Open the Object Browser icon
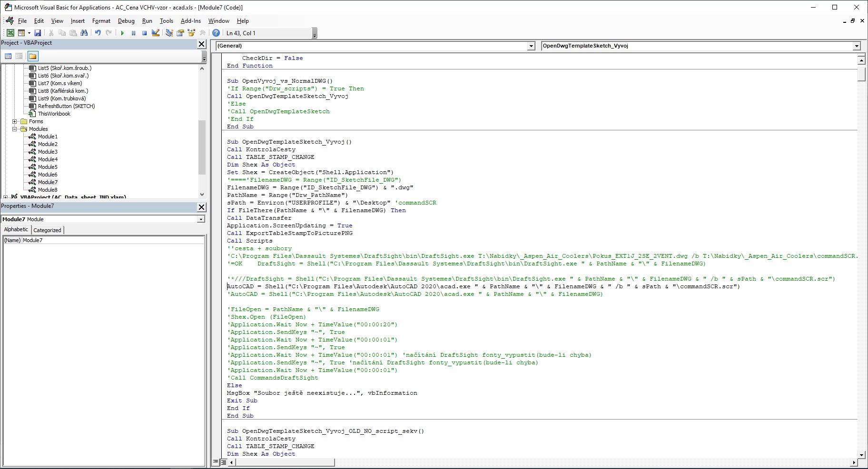 pyautogui.click(x=192, y=33)
